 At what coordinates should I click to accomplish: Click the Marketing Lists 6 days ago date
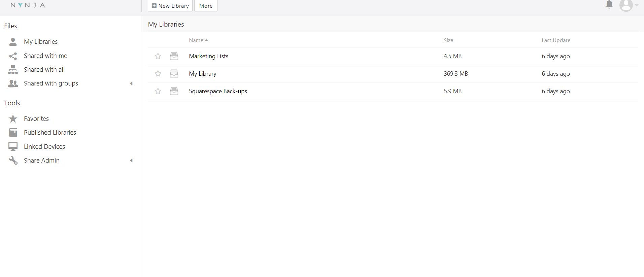[556, 56]
